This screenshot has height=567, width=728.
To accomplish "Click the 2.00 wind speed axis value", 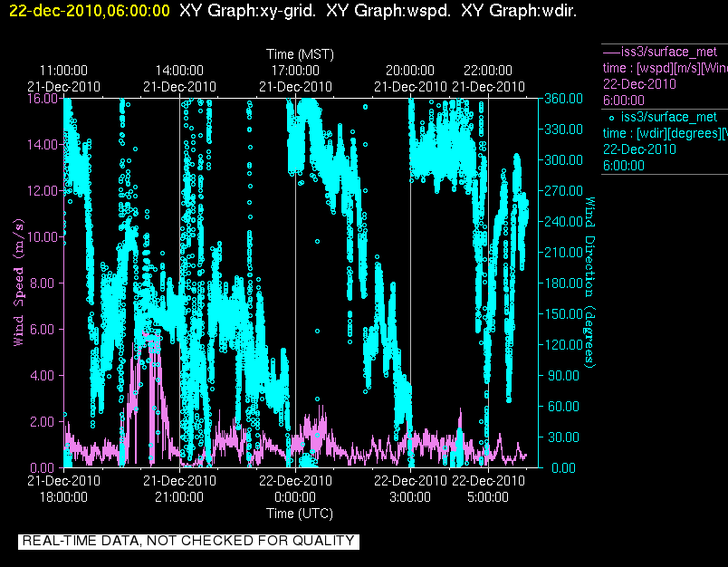I will tap(43, 422).
